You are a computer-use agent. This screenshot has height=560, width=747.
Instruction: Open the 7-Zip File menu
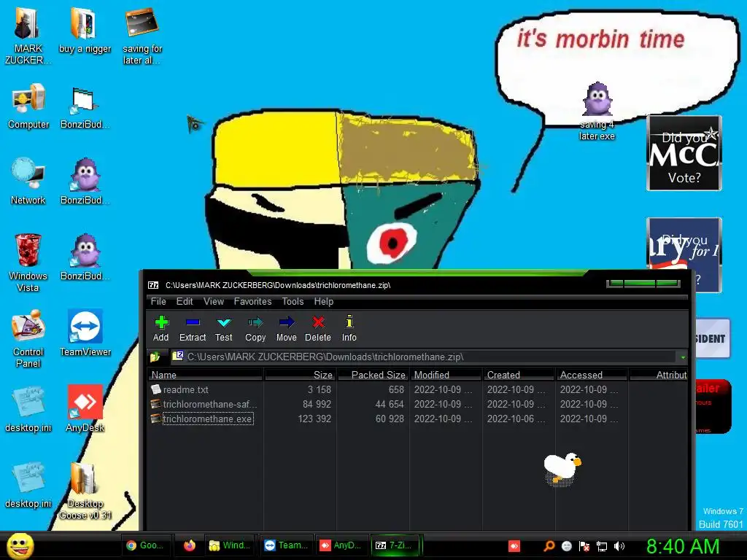point(158,301)
